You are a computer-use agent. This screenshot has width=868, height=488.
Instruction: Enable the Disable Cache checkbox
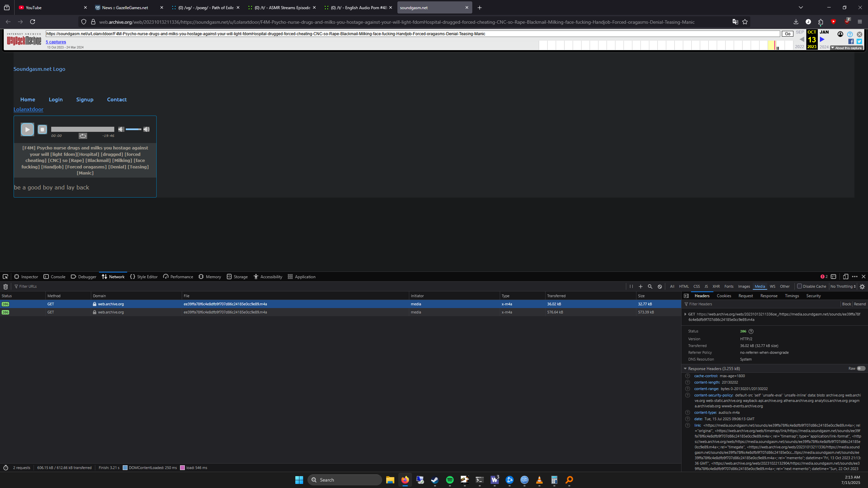click(799, 286)
